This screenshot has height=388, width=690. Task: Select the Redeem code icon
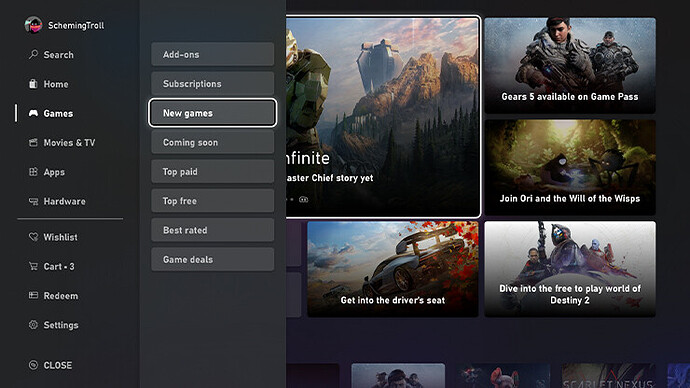point(33,295)
